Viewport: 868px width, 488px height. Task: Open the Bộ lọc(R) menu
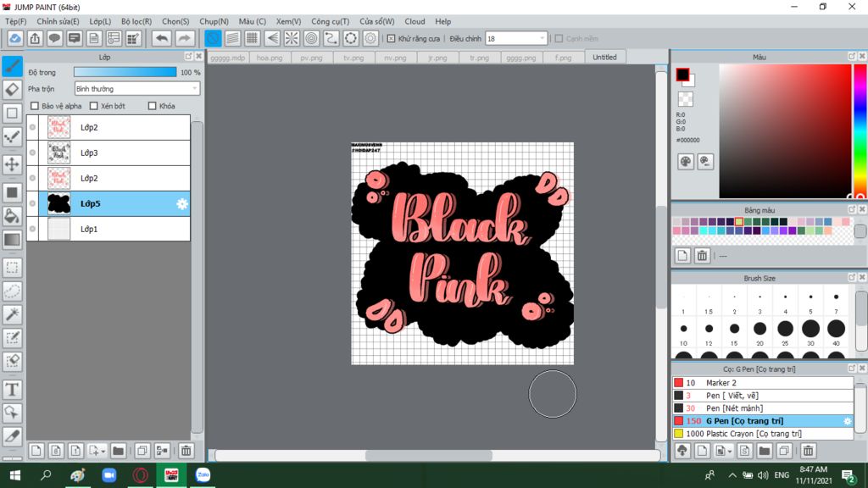click(x=136, y=21)
